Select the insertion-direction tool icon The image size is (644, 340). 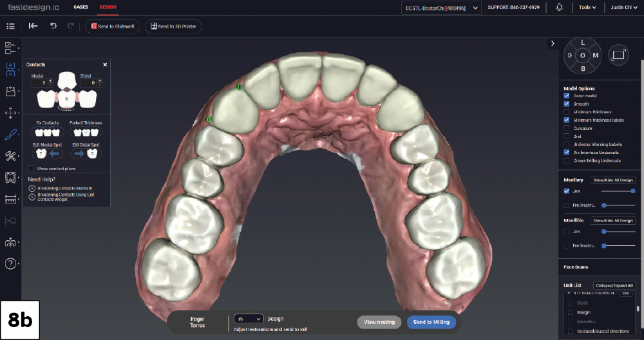[10, 91]
